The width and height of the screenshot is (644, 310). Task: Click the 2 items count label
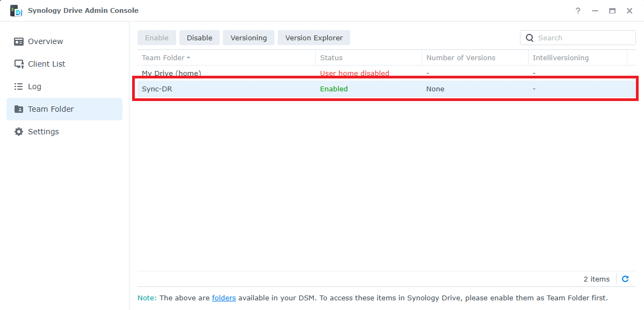click(x=597, y=279)
